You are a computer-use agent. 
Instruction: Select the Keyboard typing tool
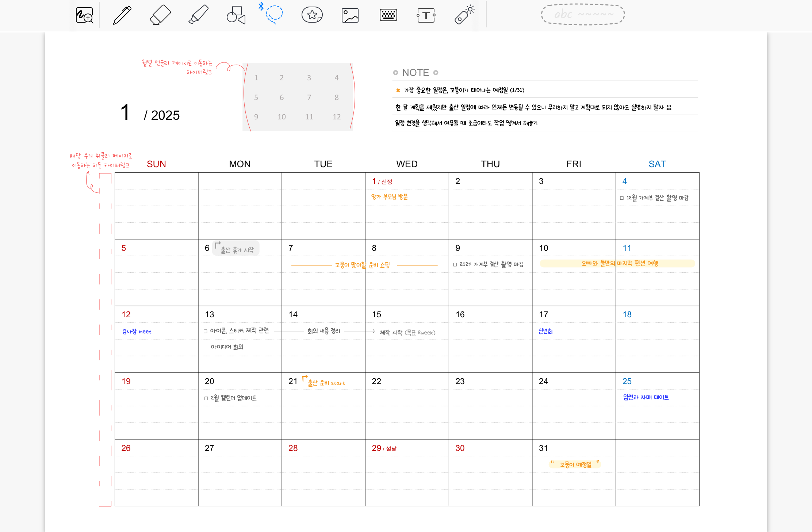388,15
